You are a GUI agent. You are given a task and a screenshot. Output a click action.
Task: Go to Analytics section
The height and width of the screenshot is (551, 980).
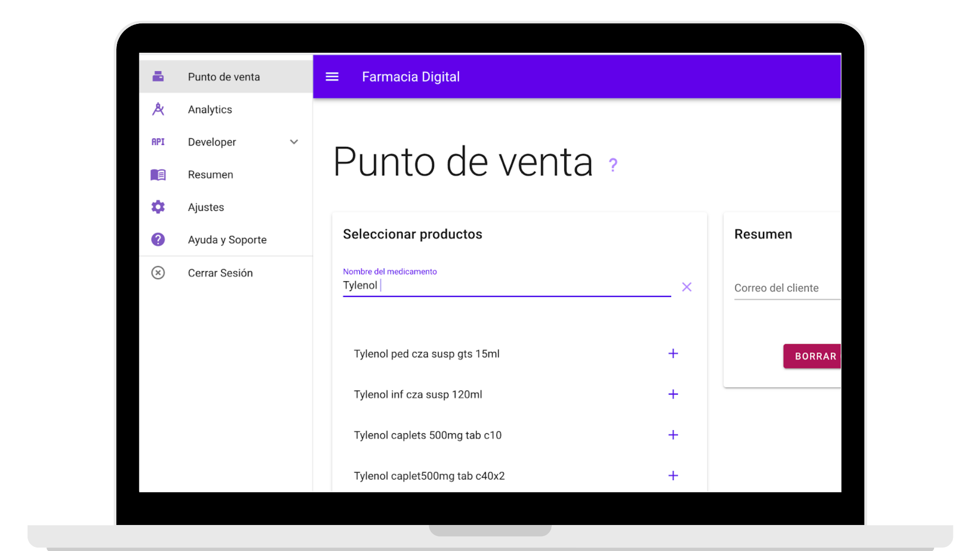226,109
